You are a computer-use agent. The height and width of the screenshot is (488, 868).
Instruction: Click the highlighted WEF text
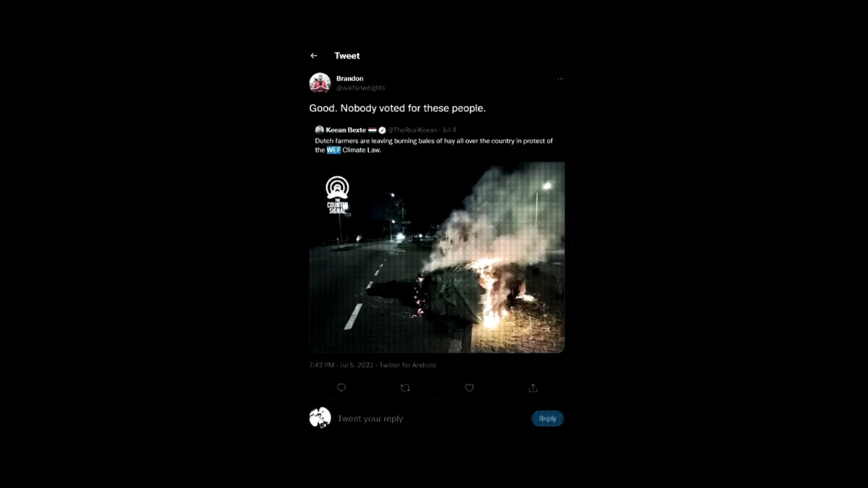(x=333, y=150)
